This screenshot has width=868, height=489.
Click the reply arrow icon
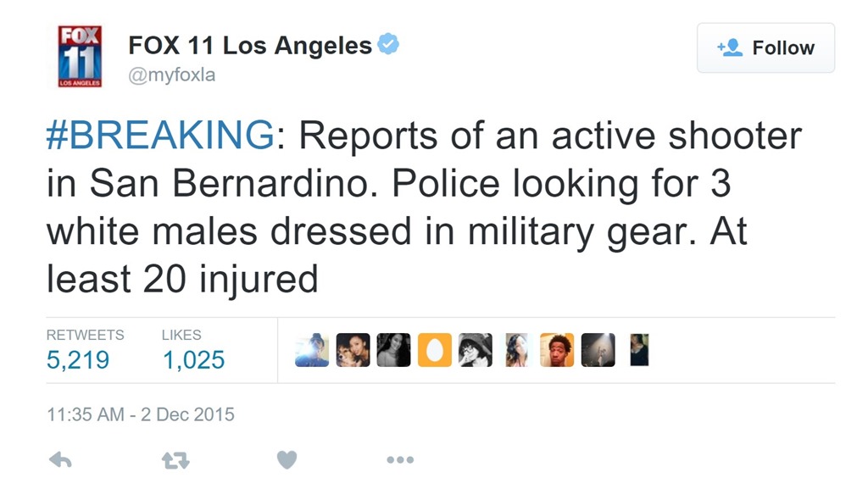coord(60,459)
